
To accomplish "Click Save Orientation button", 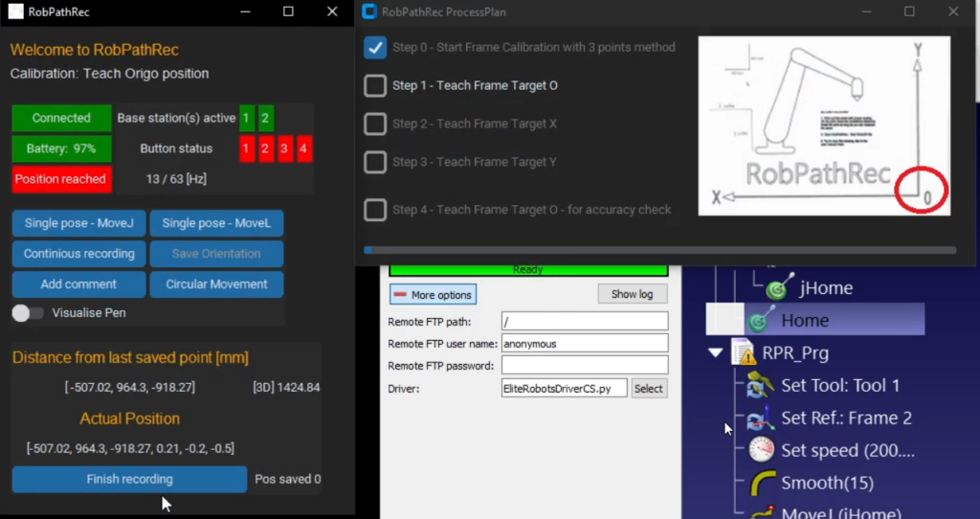I will click(x=216, y=253).
